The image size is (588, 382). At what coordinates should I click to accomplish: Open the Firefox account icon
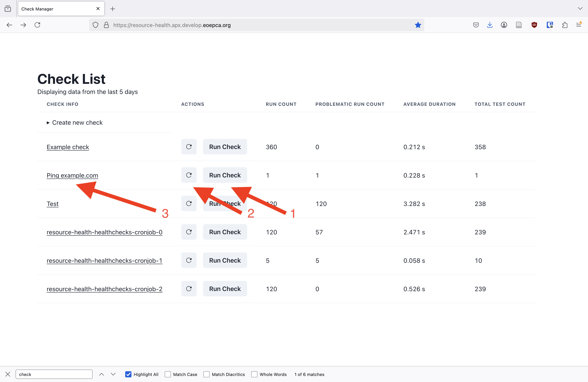(x=504, y=25)
